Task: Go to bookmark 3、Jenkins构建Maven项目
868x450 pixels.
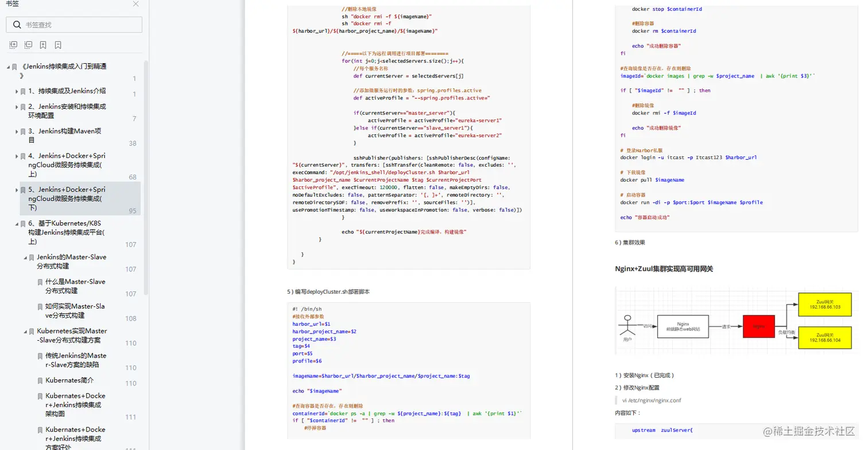Action: (x=65, y=136)
